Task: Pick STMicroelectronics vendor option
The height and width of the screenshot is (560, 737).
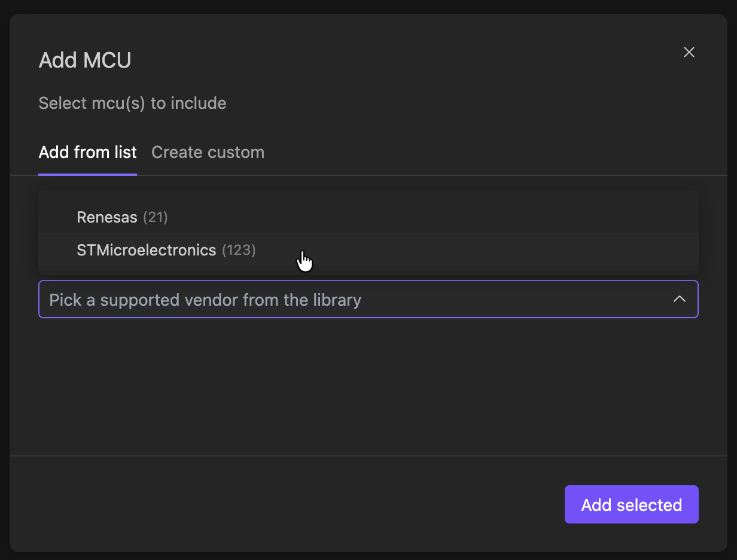Action: point(147,250)
